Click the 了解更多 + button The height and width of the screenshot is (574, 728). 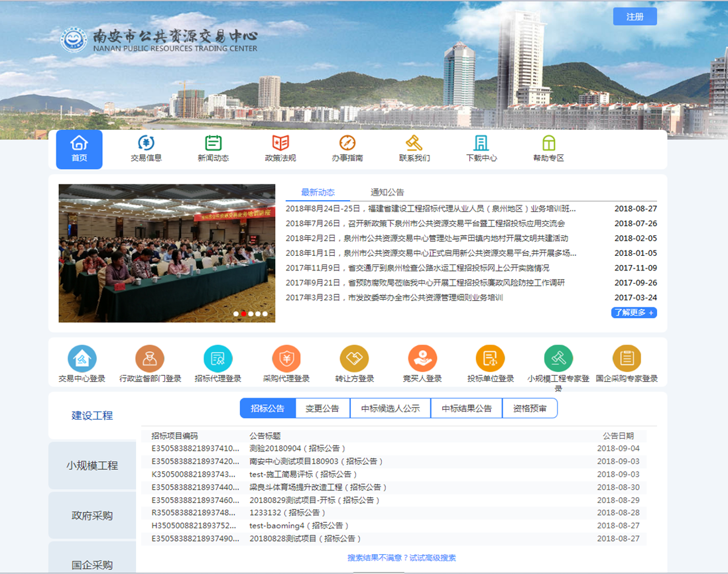pyautogui.click(x=634, y=312)
